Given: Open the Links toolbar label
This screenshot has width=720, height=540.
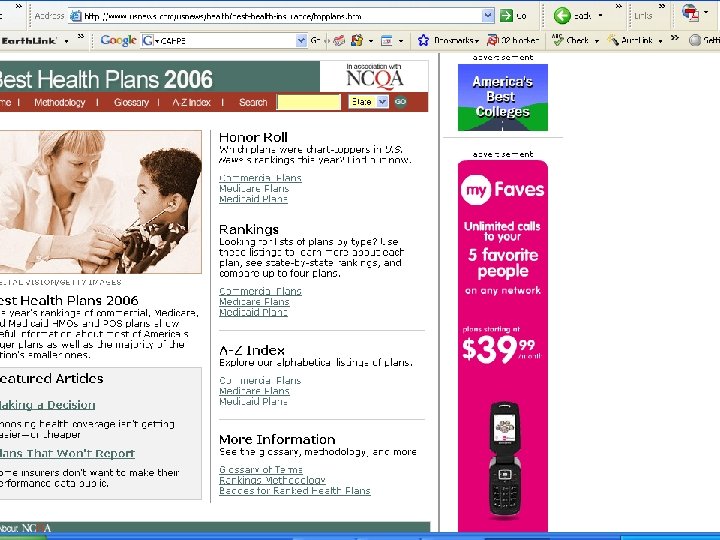Looking at the screenshot, I should [x=643, y=16].
